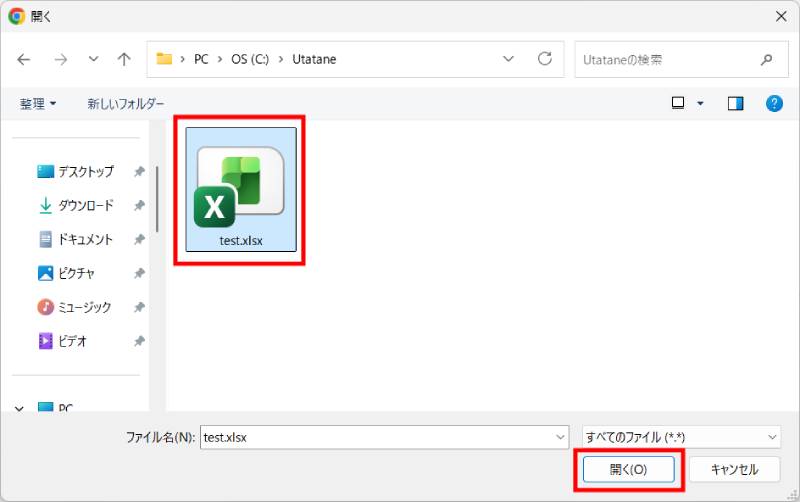The height and width of the screenshot is (502, 800).
Task: Open ダウンロード in the sidebar
Action: coord(76,205)
